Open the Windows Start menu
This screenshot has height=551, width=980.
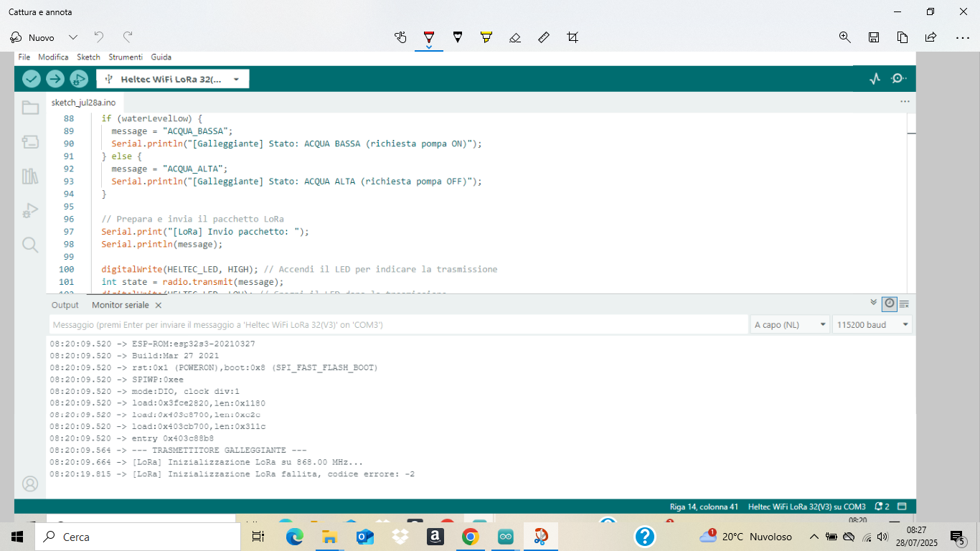(17, 537)
